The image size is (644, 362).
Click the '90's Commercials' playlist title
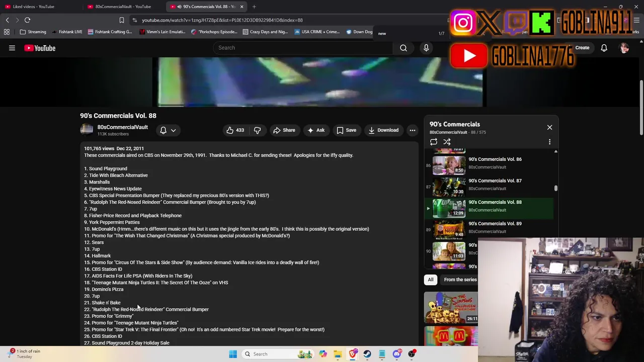pyautogui.click(x=454, y=124)
